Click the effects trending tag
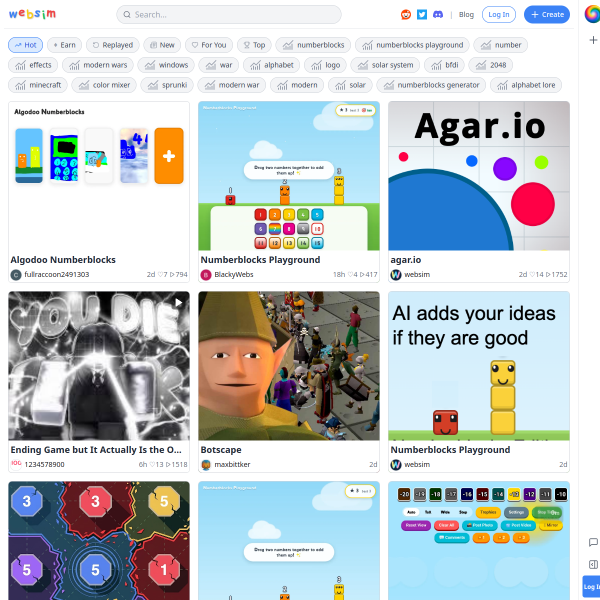 (33, 65)
